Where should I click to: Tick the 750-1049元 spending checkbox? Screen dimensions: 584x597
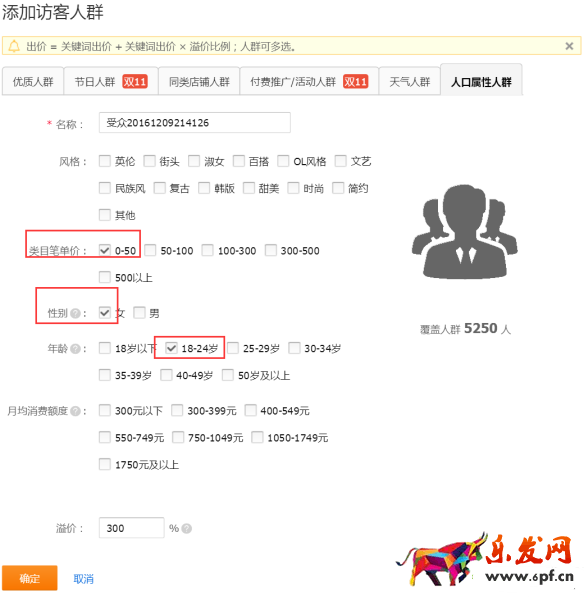coord(178,437)
